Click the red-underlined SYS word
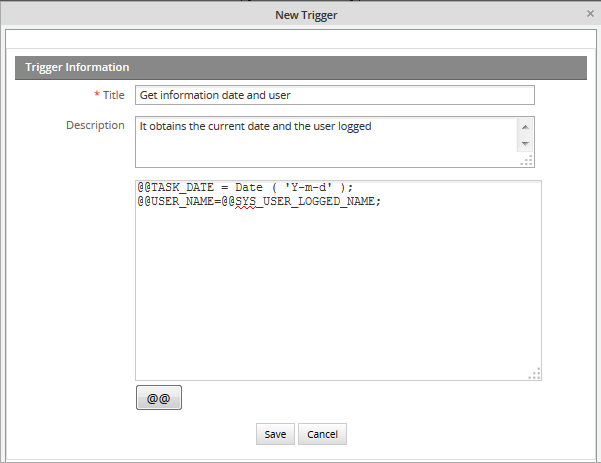Screen dimensions: 601x463 pos(246,200)
